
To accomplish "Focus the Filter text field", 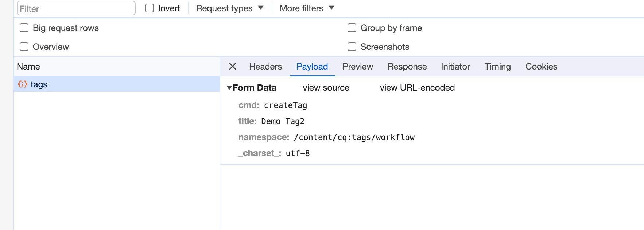I will point(76,8).
